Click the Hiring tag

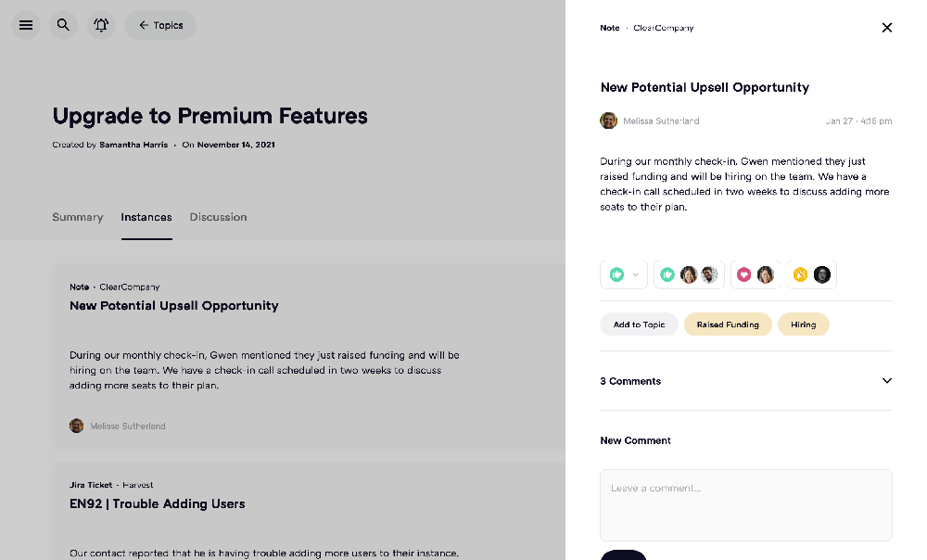803,325
